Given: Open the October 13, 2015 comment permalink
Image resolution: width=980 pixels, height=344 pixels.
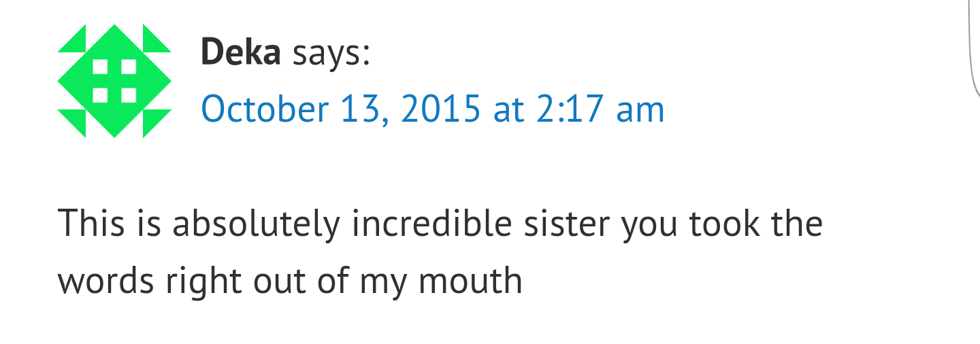Looking at the screenshot, I should (432, 109).
